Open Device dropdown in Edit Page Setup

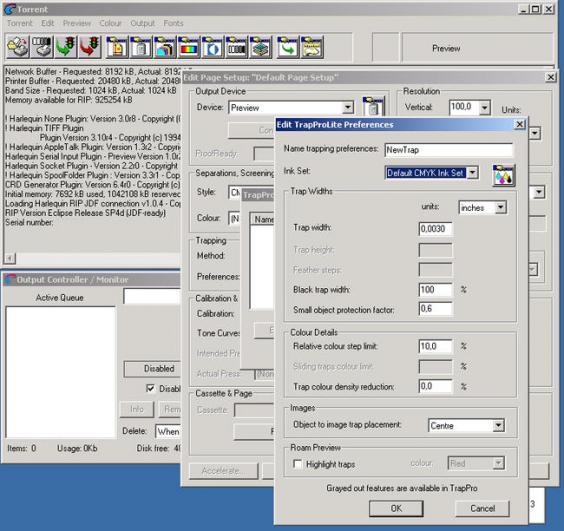(347, 108)
